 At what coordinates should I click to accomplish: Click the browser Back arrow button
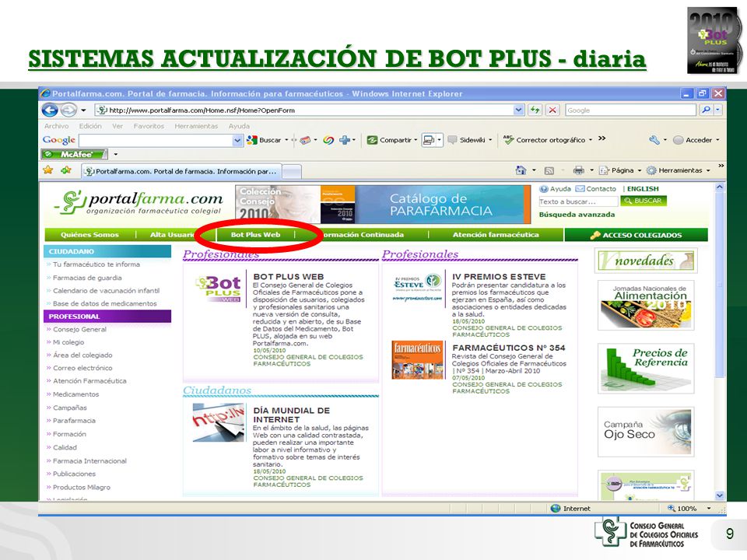50,110
